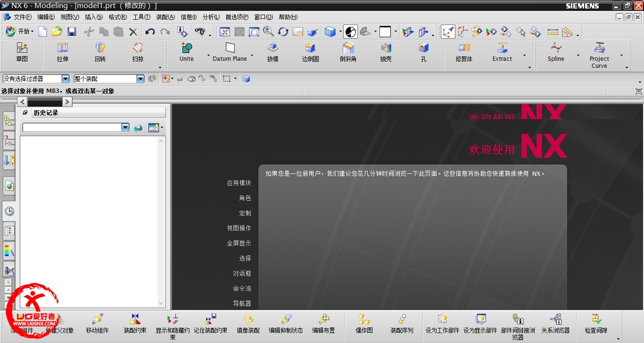Image resolution: width=644 pixels, height=343 pixels.
Task: Open the Extract dropdown arrow
Action: coord(524,56)
